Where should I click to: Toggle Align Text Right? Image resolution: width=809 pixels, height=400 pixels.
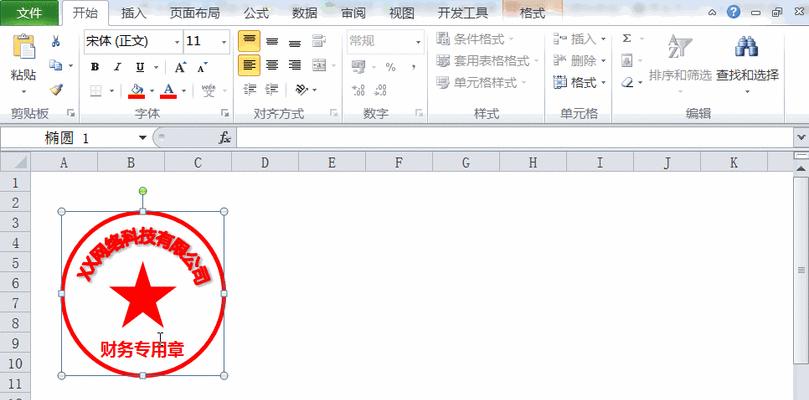click(295, 66)
